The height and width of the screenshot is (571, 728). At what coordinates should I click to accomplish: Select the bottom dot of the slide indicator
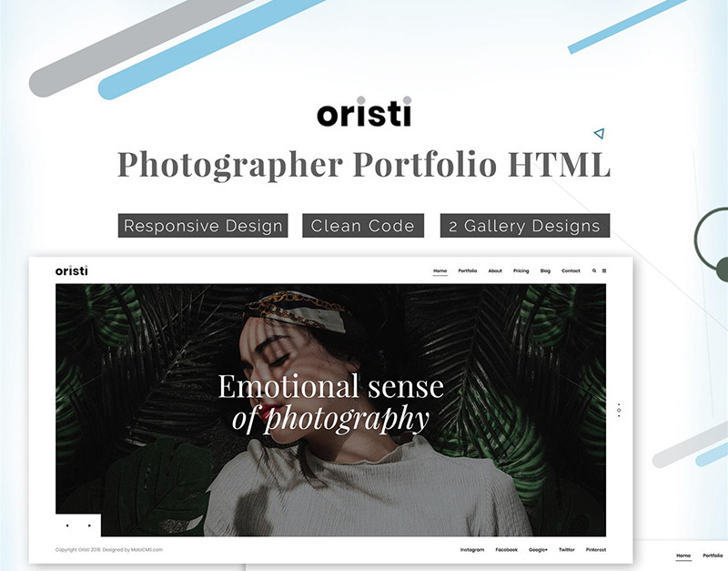(x=619, y=416)
